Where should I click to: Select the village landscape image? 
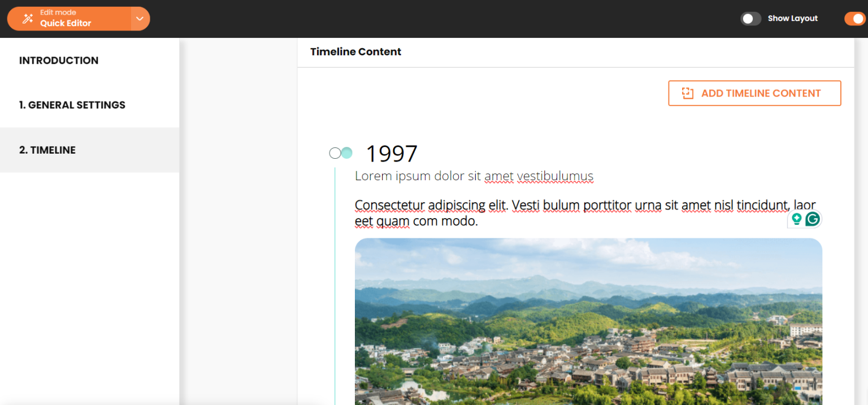pyautogui.click(x=588, y=321)
